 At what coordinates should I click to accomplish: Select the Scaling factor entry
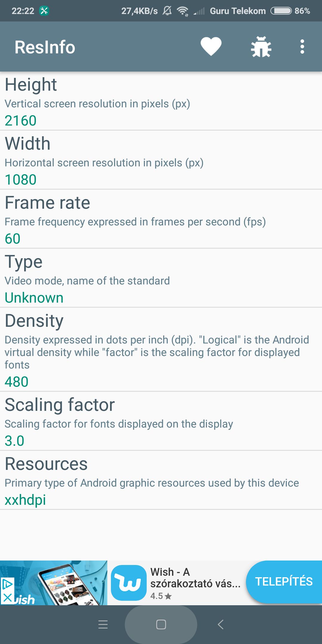click(x=161, y=421)
